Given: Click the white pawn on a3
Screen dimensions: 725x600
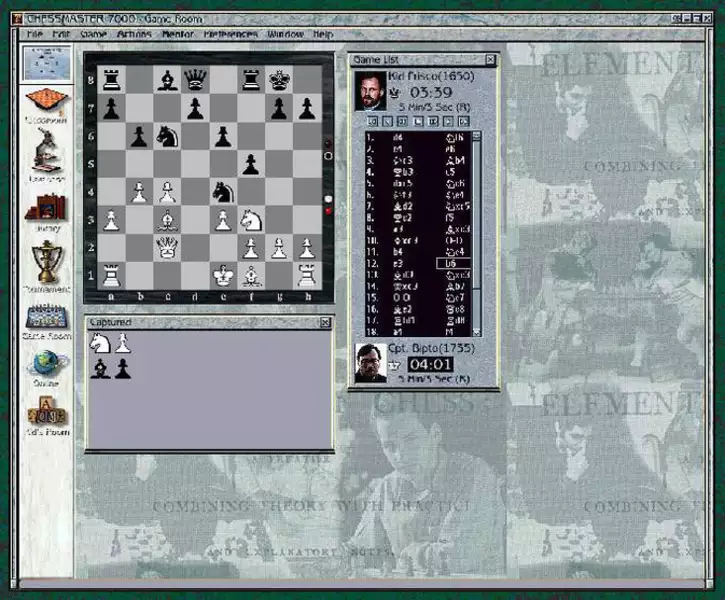Looking at the screenshot, I should (x=111, y=220).
